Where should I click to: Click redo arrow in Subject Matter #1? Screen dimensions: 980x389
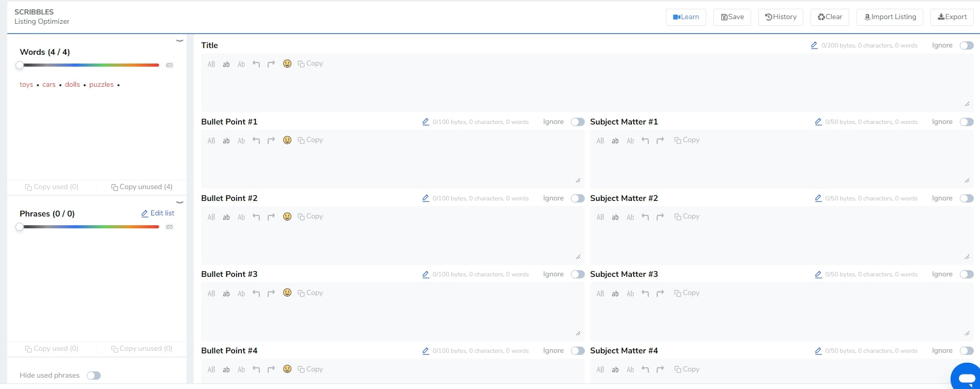660,141
